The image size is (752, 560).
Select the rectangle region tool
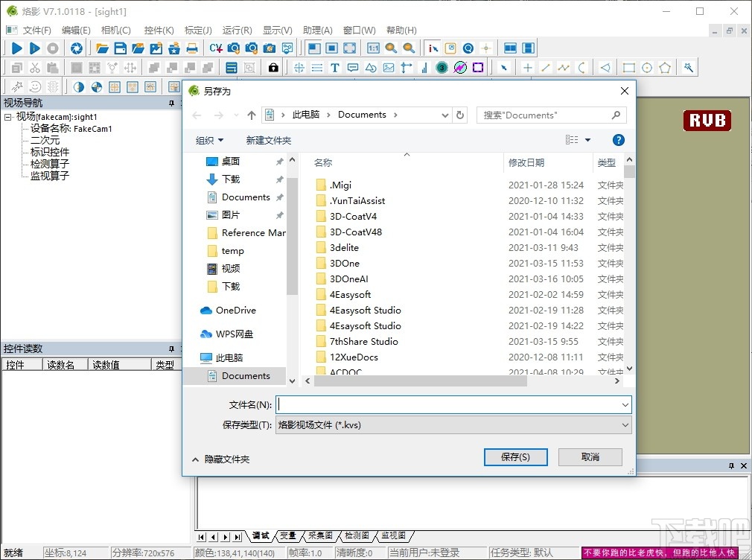pyautogui.click(x=628, y=68)
